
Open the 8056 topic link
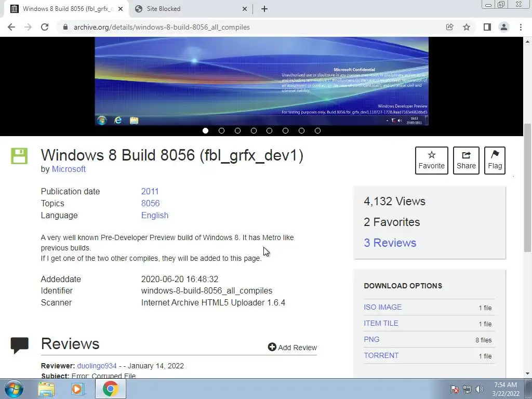[x=150, y=203]
